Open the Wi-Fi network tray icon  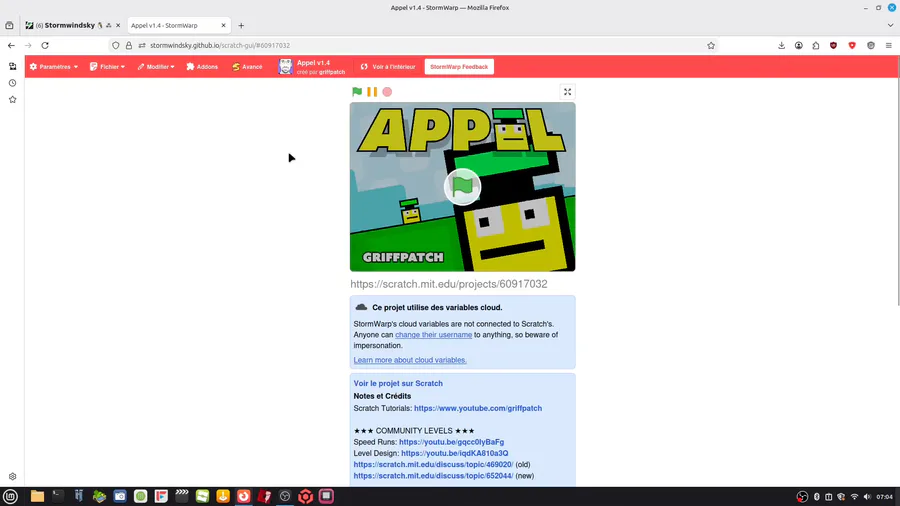pyautogui.click(x=854, y=497)
